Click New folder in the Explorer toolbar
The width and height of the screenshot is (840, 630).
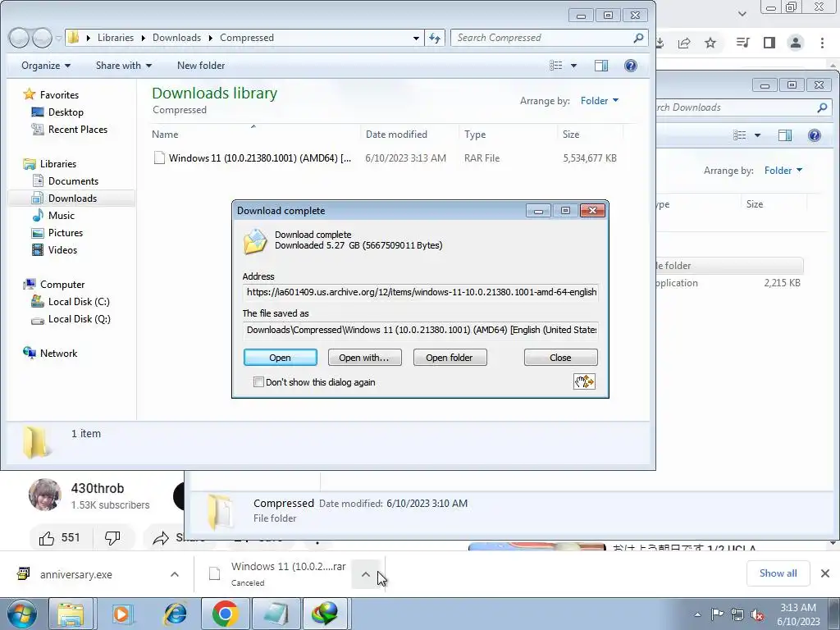click(201, 66)
